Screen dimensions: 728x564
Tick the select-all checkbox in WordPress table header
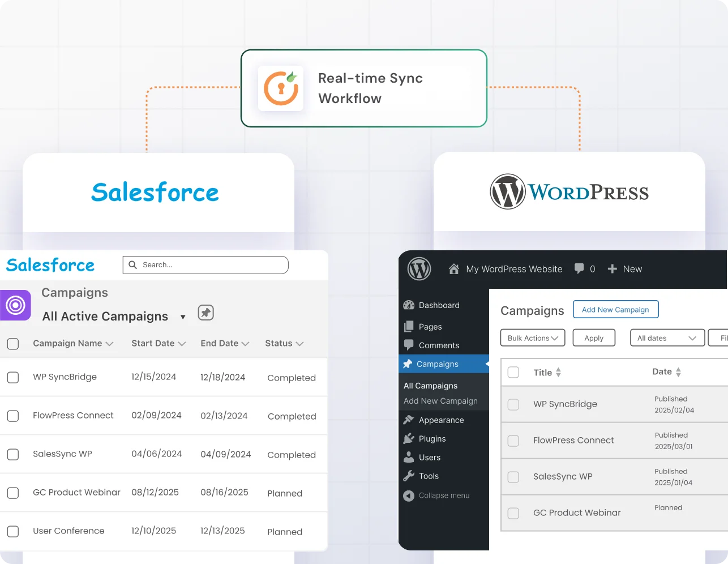coord(513,372)
